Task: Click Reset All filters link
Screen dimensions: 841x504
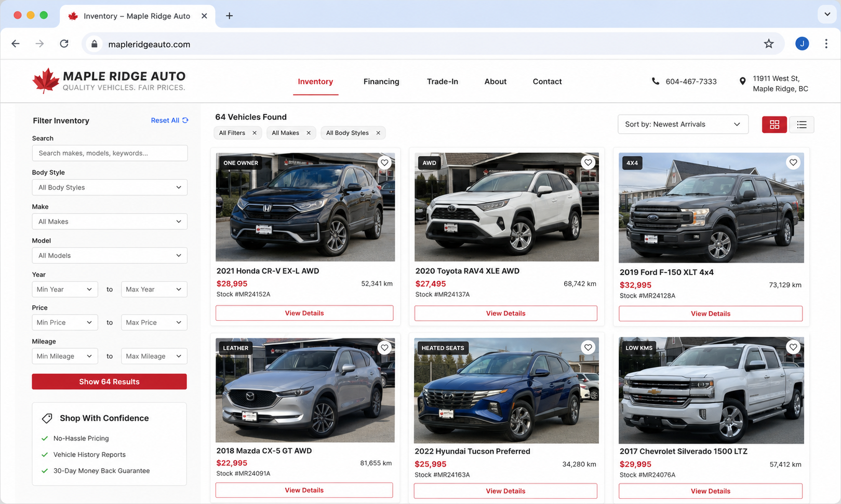Action: tap(170, 120)
